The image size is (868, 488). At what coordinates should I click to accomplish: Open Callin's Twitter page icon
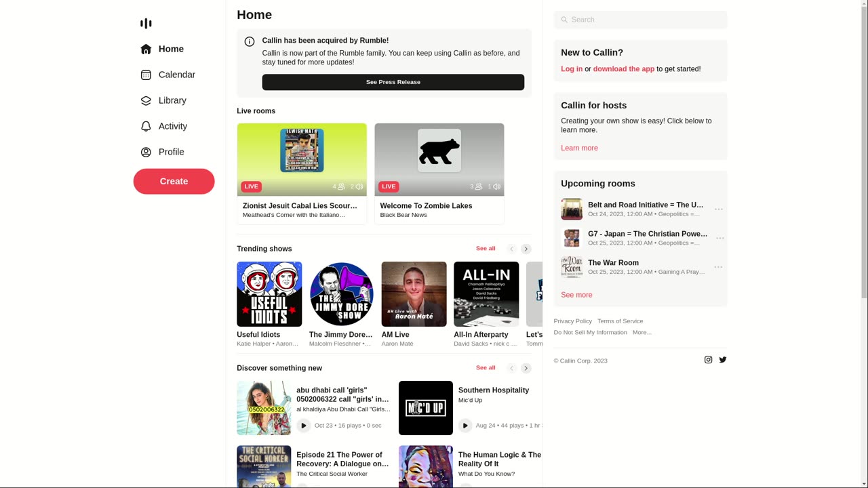coord(723,360)
